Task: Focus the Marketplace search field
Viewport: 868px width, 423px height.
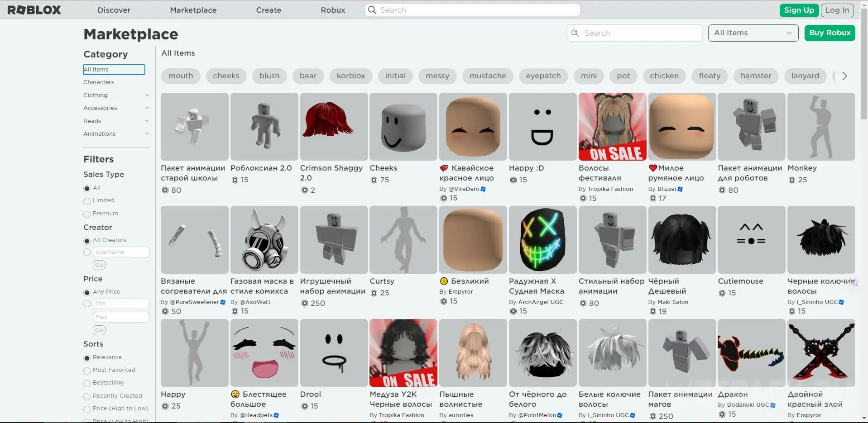Action: (x=634, y=33)
